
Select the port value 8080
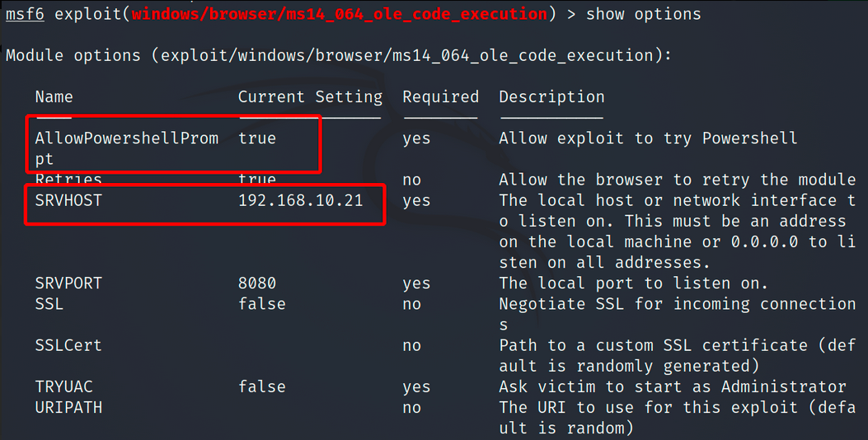click(x=257, y=283)
